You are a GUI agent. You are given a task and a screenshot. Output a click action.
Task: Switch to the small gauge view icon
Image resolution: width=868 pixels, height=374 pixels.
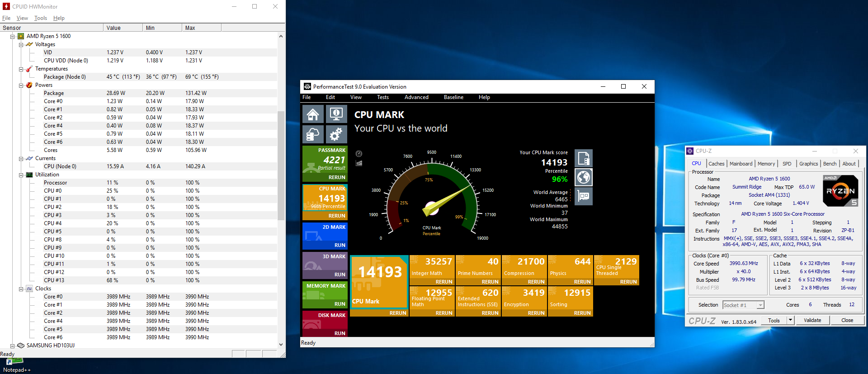point(359,154)
